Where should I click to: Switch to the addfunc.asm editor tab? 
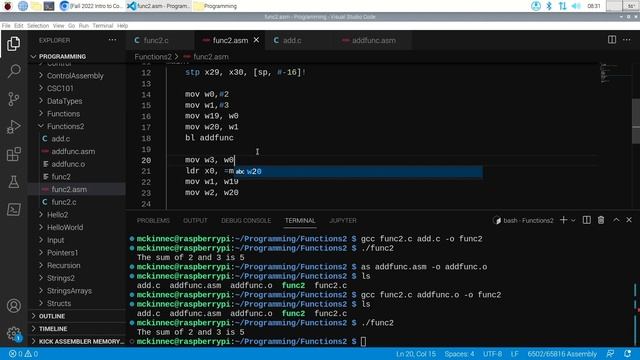(373, 40)
